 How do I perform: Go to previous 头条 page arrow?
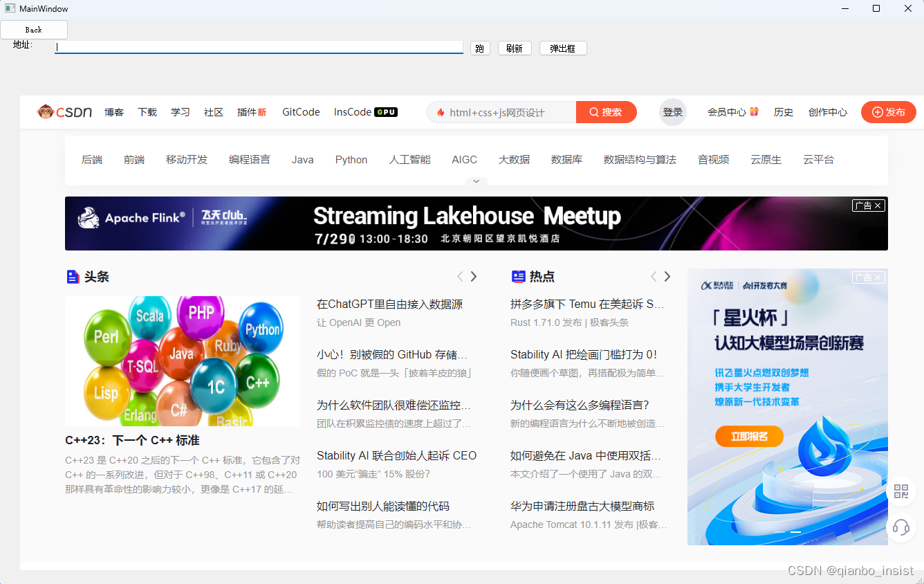460,277
